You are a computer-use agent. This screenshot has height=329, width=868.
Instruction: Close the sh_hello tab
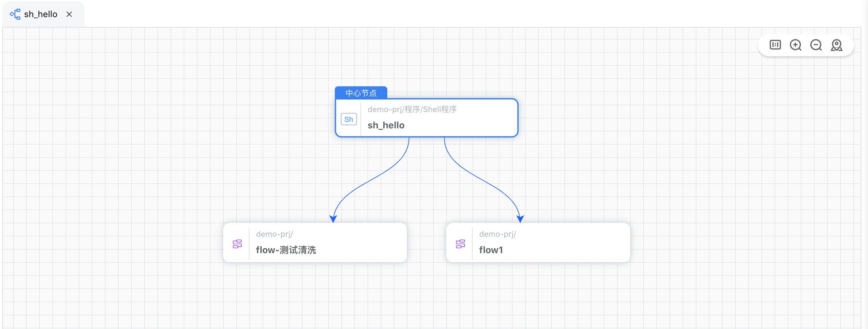(x=69, y=14)
